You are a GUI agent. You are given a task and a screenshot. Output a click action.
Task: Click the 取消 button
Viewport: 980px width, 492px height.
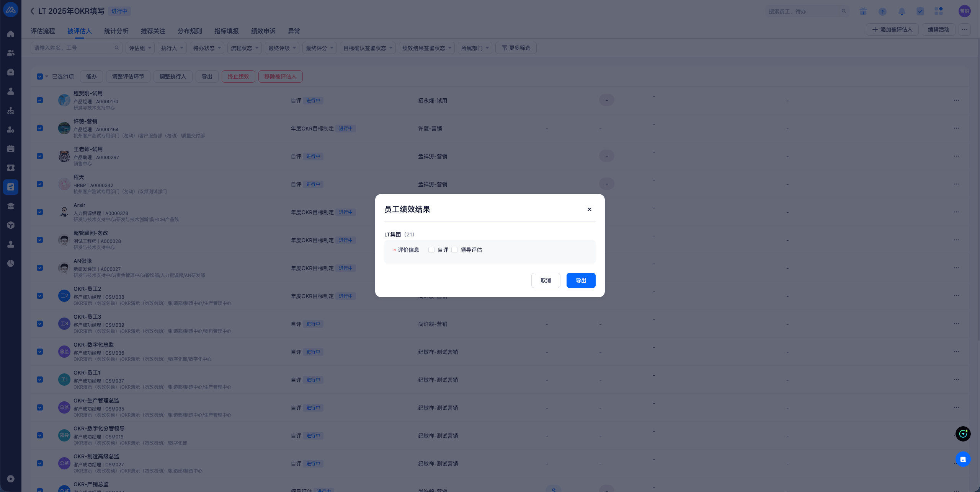546,280
